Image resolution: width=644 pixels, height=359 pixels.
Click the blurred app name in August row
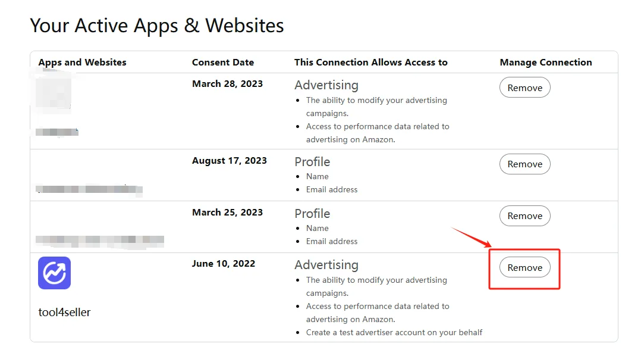tap(89, 189)
